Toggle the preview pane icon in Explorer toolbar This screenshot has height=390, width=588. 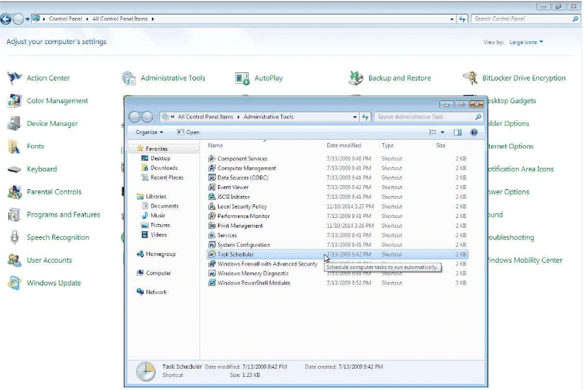tap(457, 132)
